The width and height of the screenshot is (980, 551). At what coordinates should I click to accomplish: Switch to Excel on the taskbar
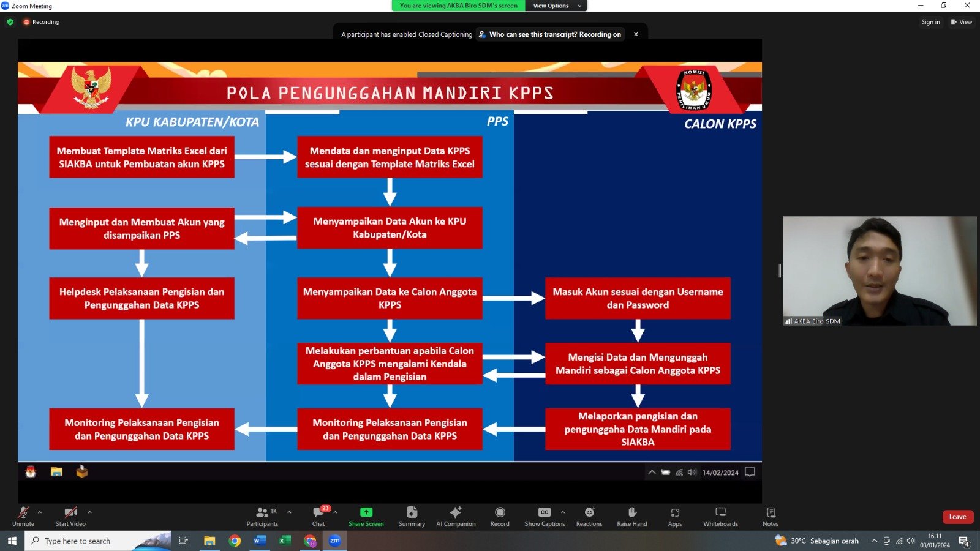click(x=285, y=541)
